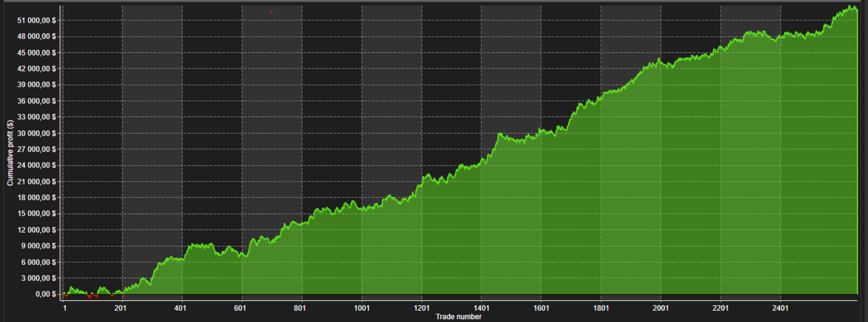Click the 2001 x-axis tick label
The height and width of the screenshot is (322, 868).
660,308
